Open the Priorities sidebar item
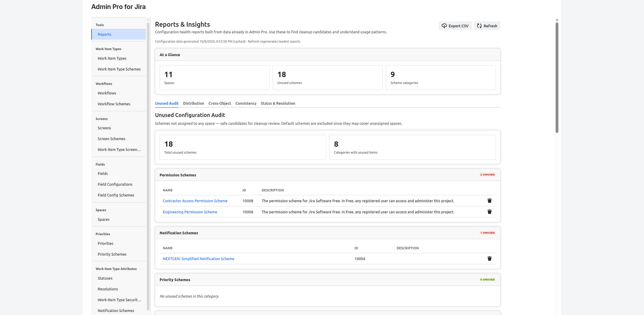Viewport: 644px width, 315px height. (119, 244)
